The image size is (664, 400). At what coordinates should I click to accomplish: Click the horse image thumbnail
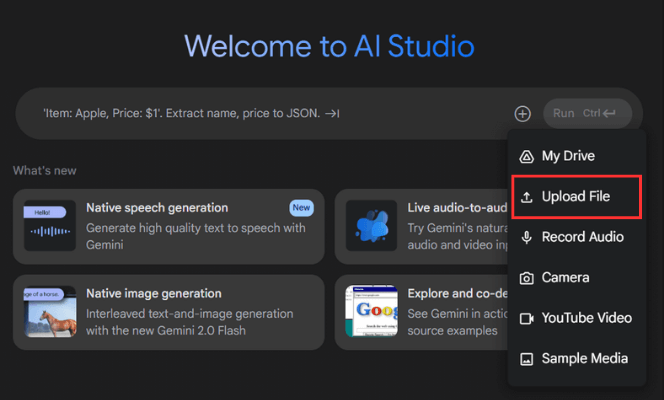point(50,312)
